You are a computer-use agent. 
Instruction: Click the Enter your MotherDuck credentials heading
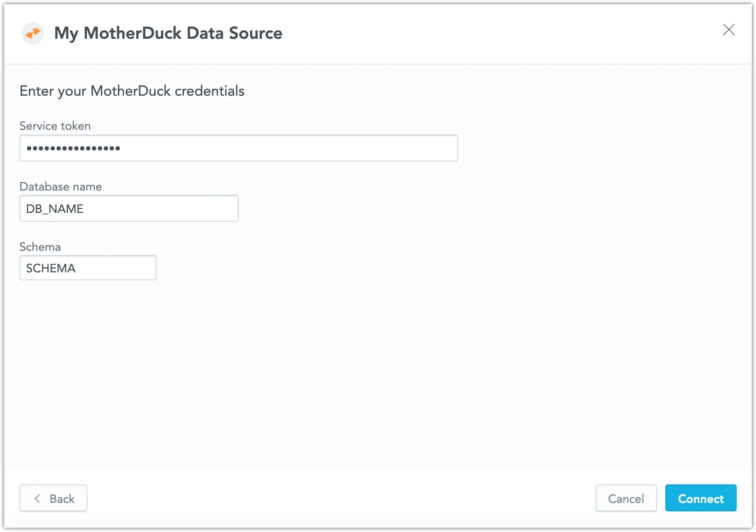click(132, 91)
